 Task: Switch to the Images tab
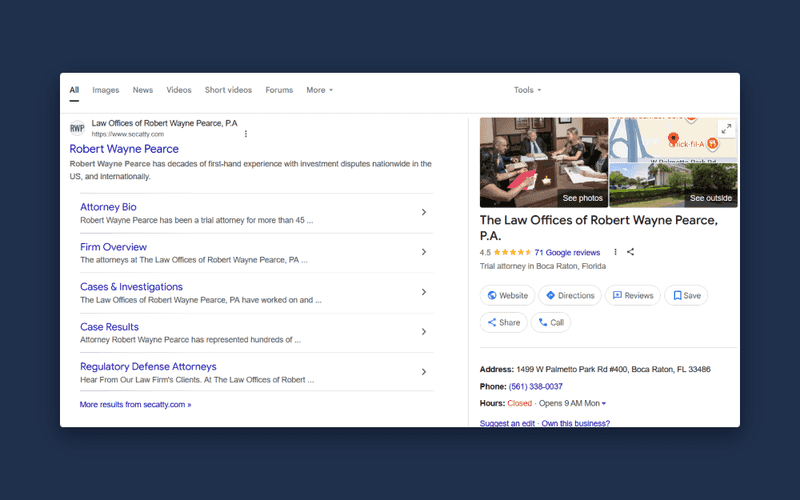pos(106,90)
